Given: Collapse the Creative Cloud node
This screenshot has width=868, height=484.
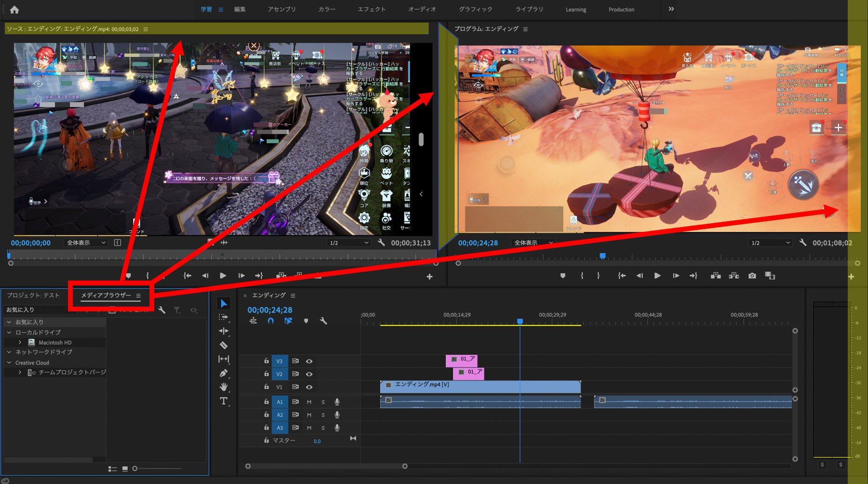Looking at the screenshot, I should click(x=9, y=363).
